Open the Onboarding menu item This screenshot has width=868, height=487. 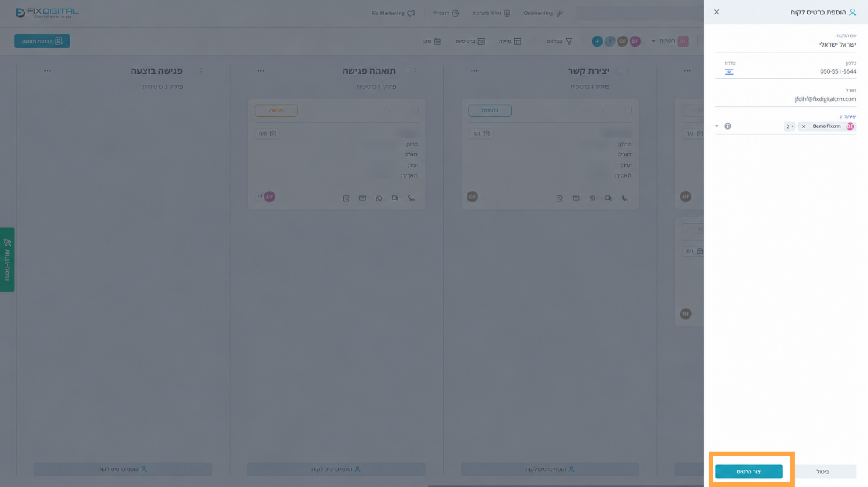(543, 13)
